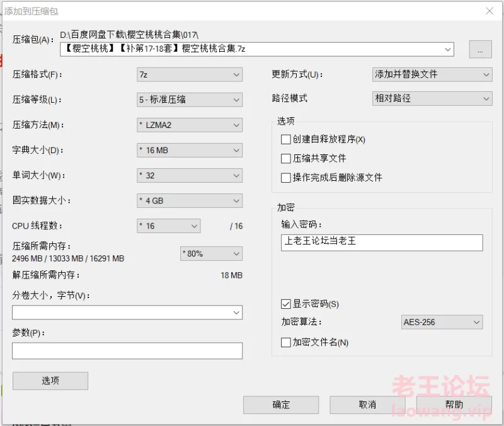Open the memory usage 80% dropdown
Image resolution: width=504 pixels, height=426 pixels.
click(211, 254)
